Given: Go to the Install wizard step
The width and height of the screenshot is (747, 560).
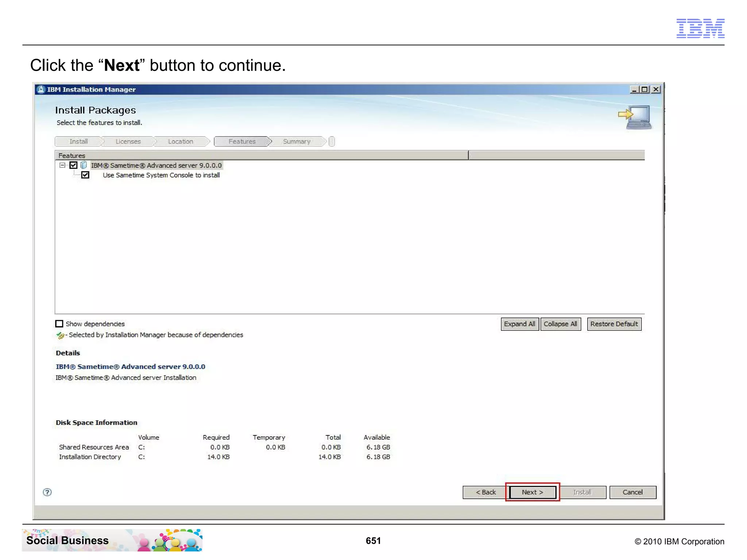Looking at the screenshot, I should 78,141.
